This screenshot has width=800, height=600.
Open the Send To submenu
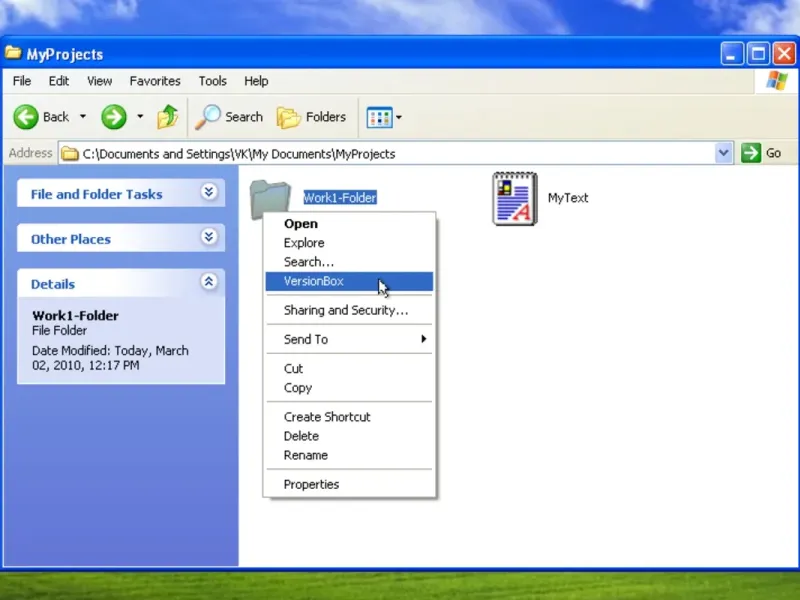click(349, 339)
